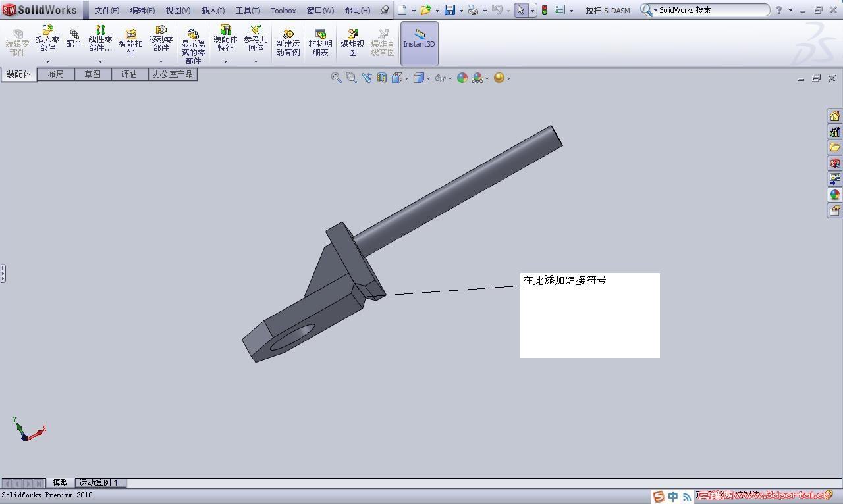The width and height of the screenshot is (843, 504).
Task: Open the Reference Geometry dropdown arrow
Action: (256, 61)
